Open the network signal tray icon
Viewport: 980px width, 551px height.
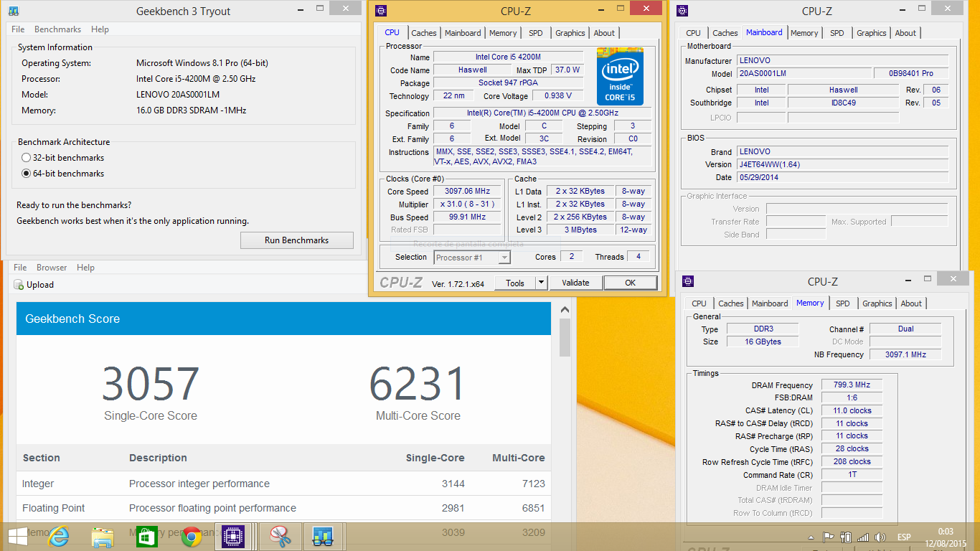click(x=863, y=537)
